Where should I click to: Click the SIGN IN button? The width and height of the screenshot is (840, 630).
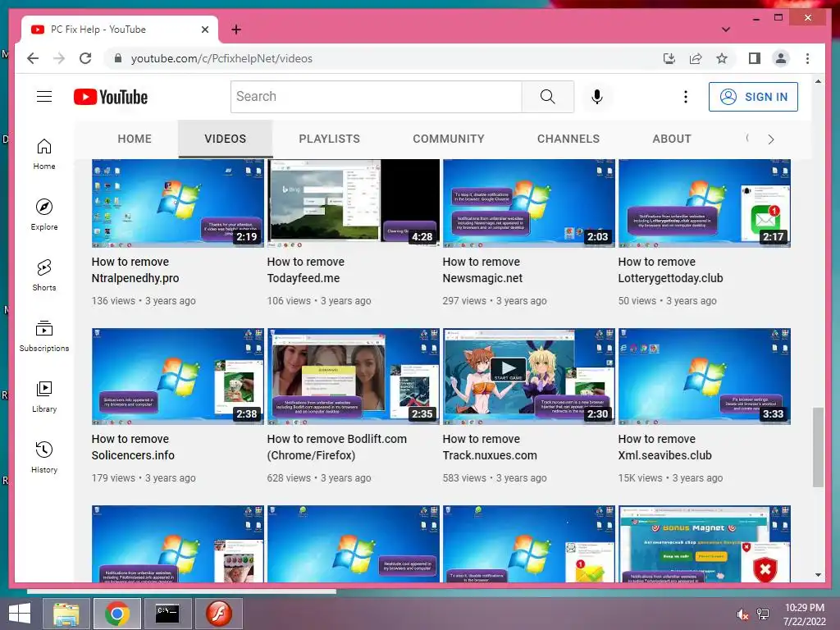[x=753, y=97]
